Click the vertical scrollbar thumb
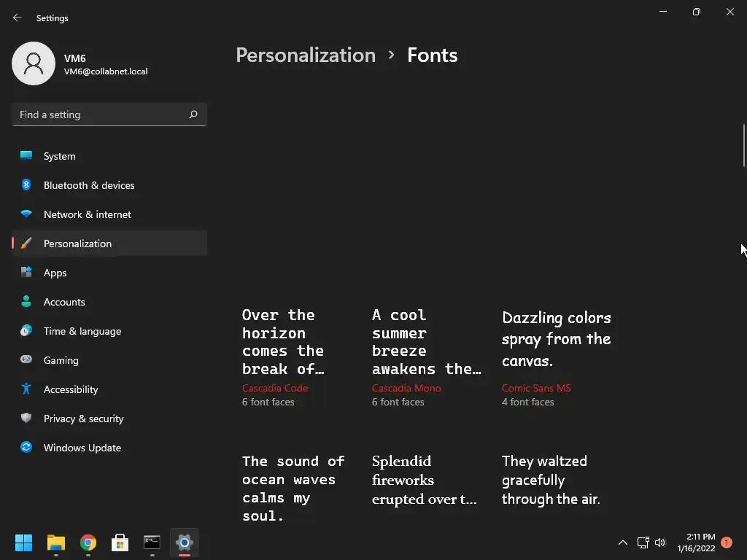The image size is (747, 560). tap(743, 145)
